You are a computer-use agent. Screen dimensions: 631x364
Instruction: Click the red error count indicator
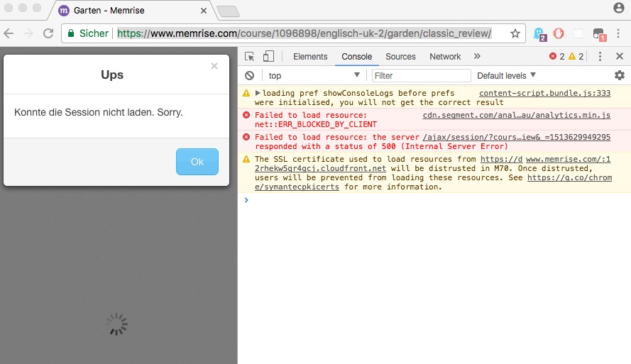[557, 56]
